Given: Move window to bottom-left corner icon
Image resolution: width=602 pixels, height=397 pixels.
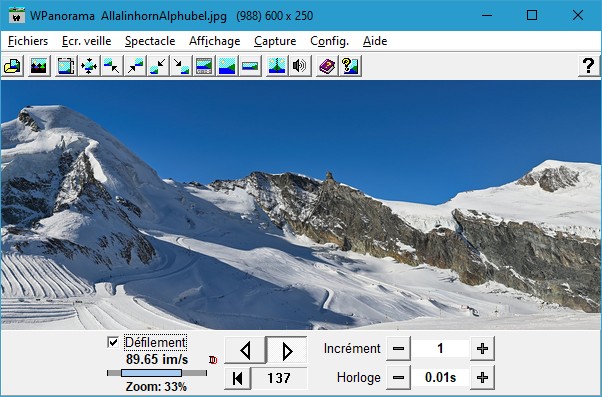Looking at the screenshot, I should tap(158, 66).
